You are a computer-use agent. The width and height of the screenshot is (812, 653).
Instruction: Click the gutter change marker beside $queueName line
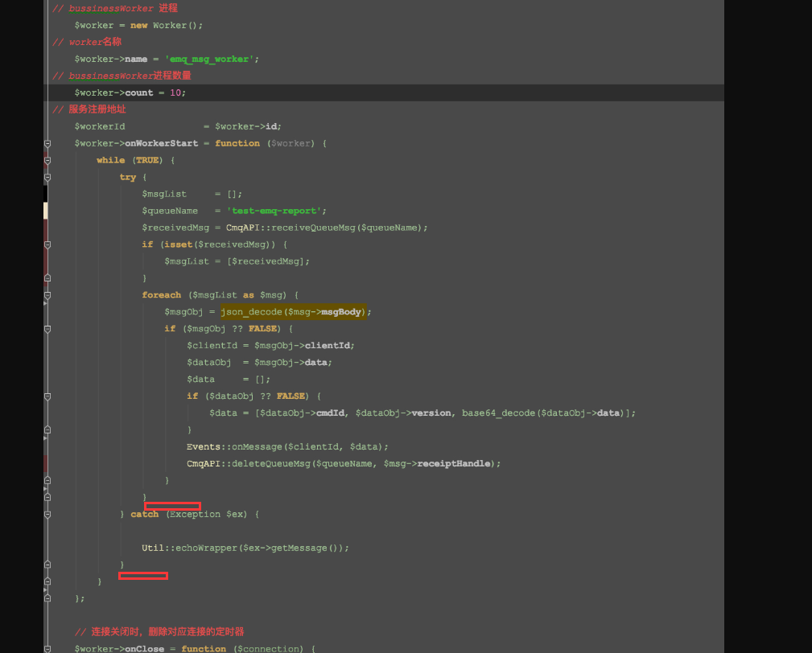(46, 211)
